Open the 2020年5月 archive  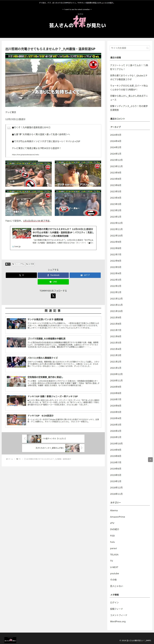116,412
